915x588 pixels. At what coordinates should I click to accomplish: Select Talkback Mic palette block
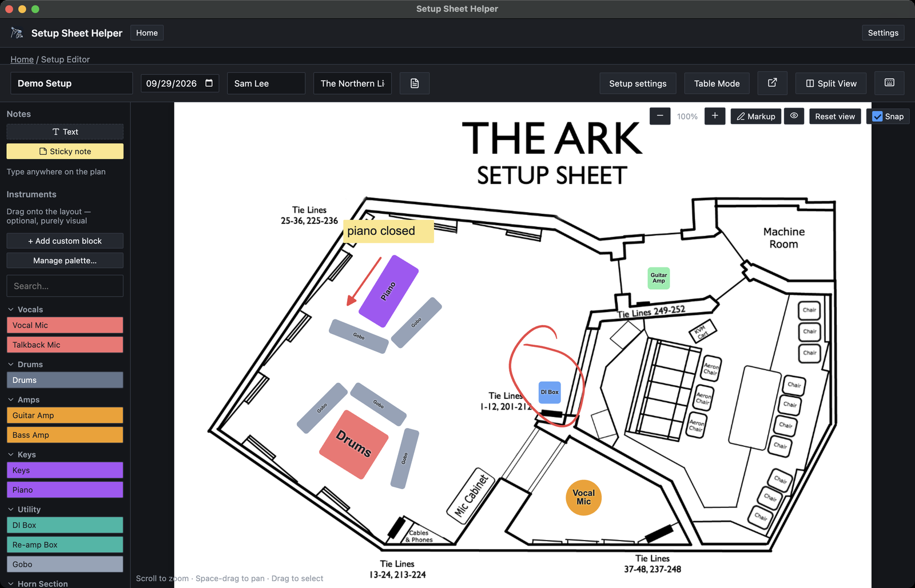pyautogui.click(x=65, y=345)
